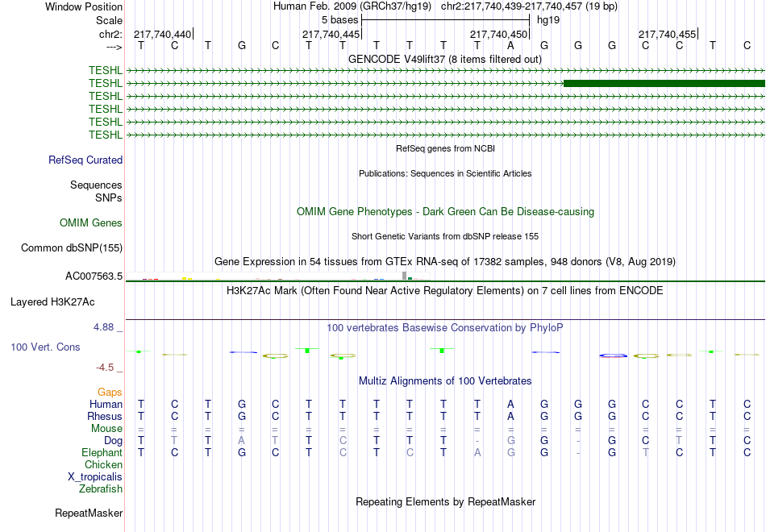Click the '100 Vert. Cons' track label
Image resolution: width=766 pixels, height=532 pixels.
[45, 347]
